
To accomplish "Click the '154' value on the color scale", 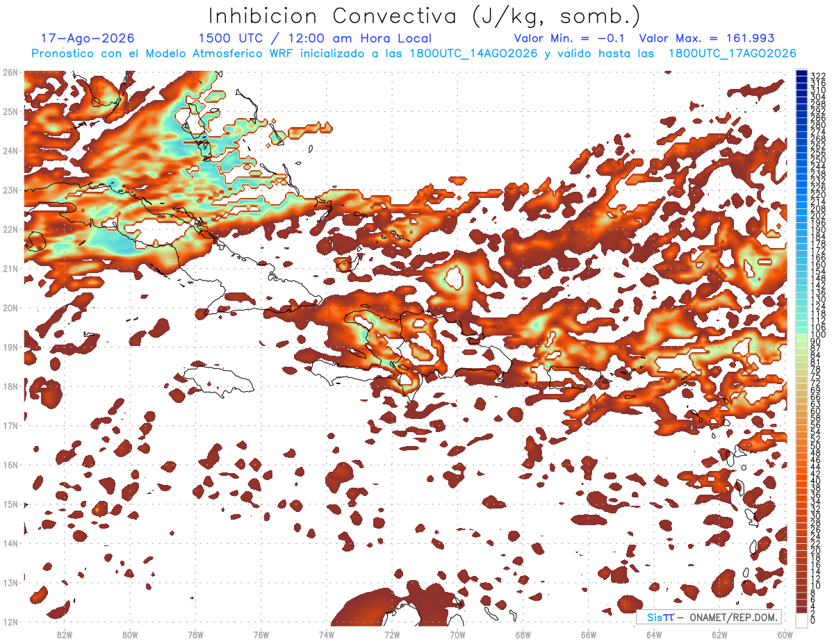I will click(x=817, y=271).
